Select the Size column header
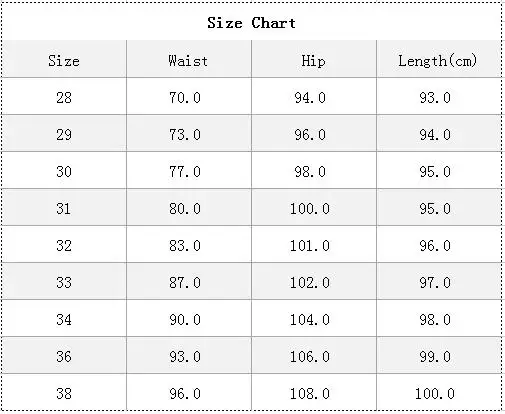This screenshot has width=505, height=414. (x=64, y=61)
